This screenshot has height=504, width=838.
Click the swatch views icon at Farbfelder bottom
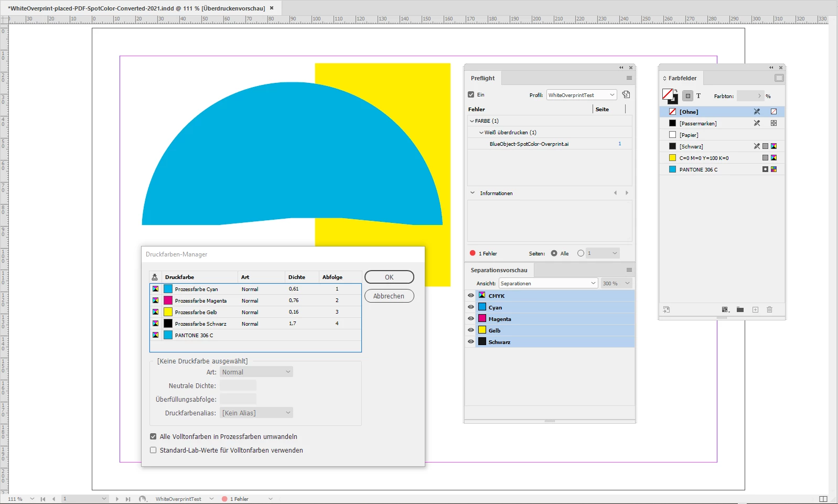(x=726, y=310)
